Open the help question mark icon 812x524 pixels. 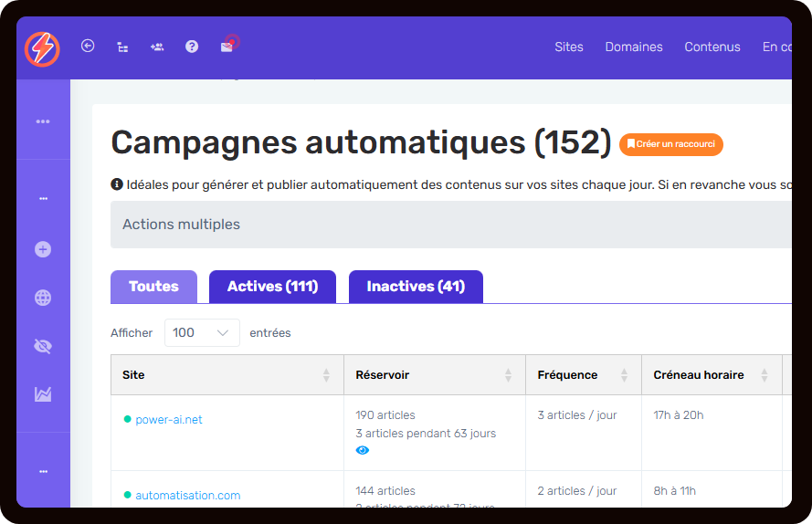coord(192,47)
